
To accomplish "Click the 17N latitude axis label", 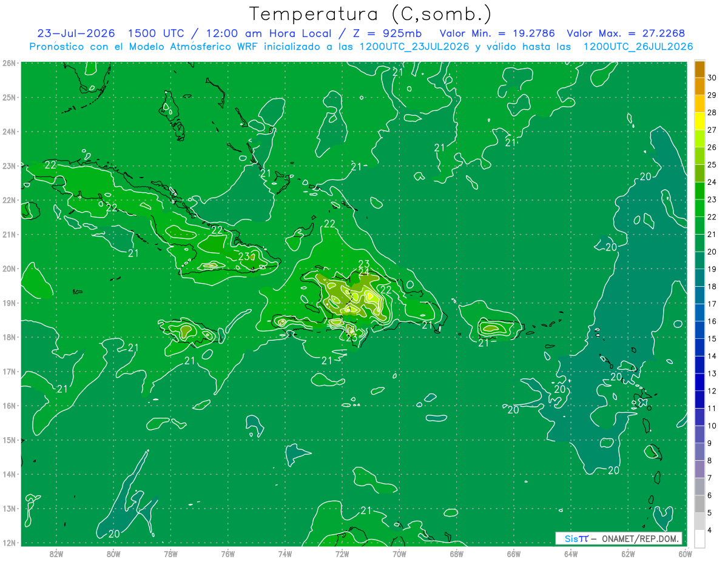I will 9,371.
